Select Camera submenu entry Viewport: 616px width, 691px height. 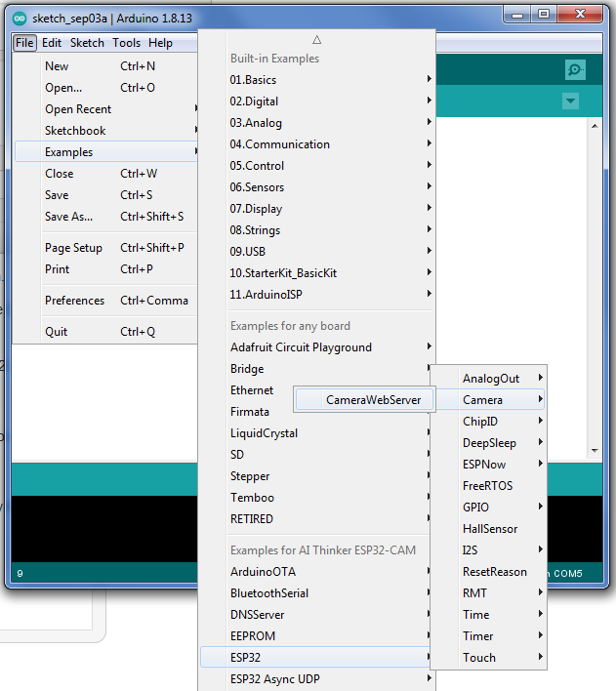(x=488, y=400)
